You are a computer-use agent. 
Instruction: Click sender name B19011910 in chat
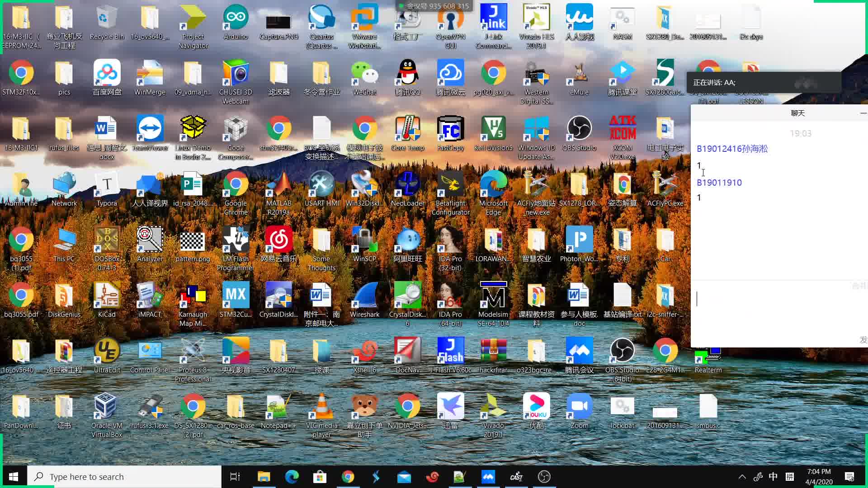[719, 183]
